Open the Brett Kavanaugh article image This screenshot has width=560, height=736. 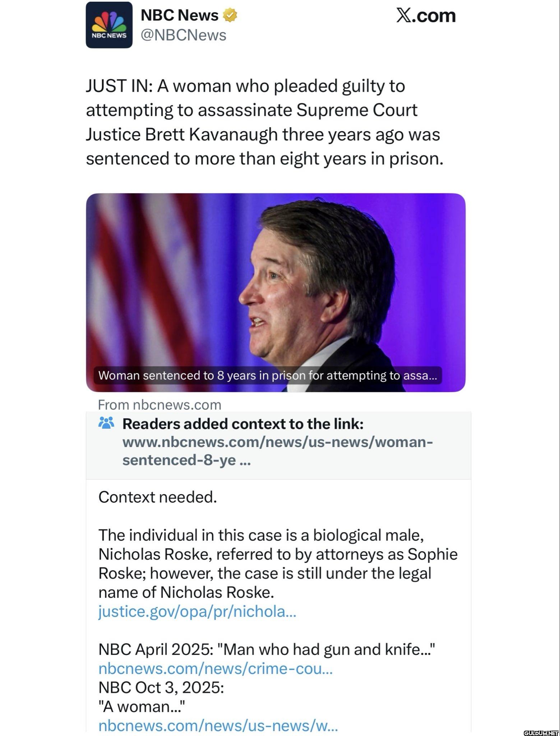click(x=276, y=280)
